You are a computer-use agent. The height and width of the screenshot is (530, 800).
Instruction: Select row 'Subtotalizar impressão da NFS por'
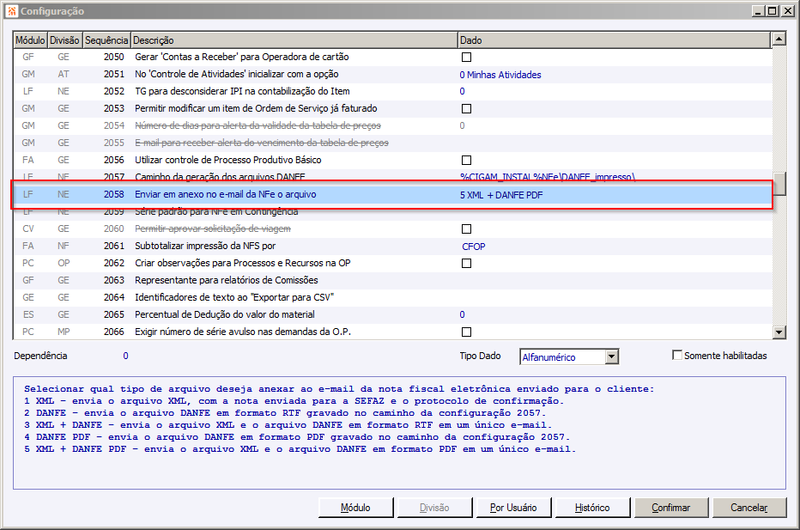(x=392, y=246)
